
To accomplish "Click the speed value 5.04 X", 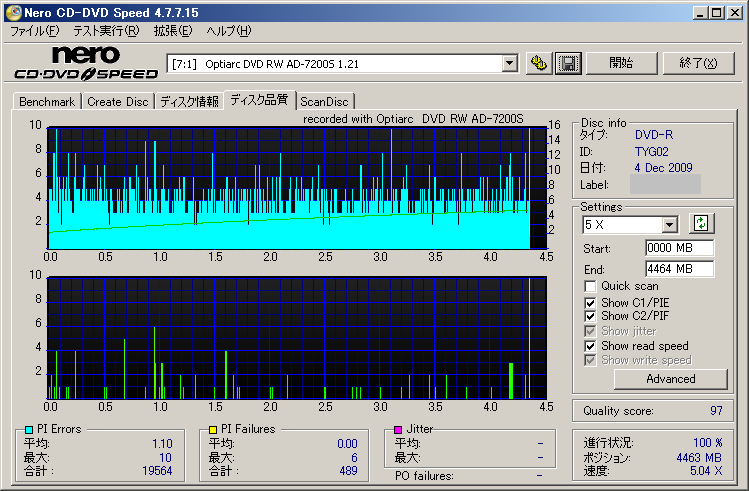I will point(706,471).
